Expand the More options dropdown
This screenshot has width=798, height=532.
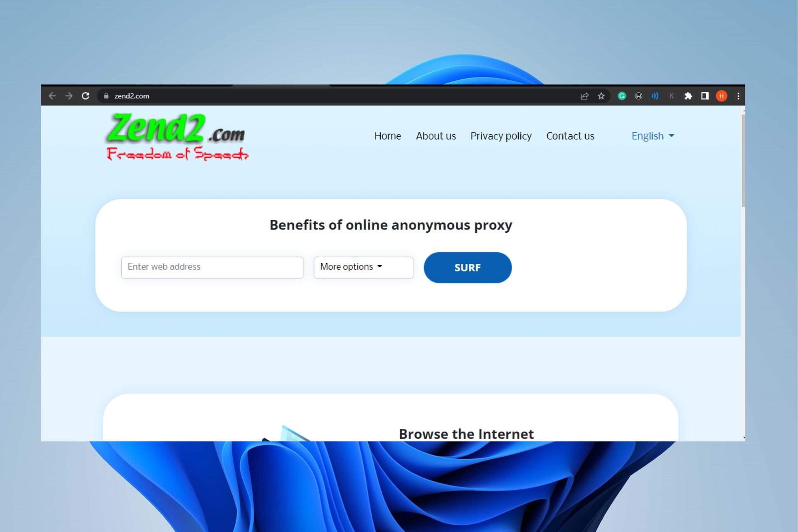click(x=363, y=266)
